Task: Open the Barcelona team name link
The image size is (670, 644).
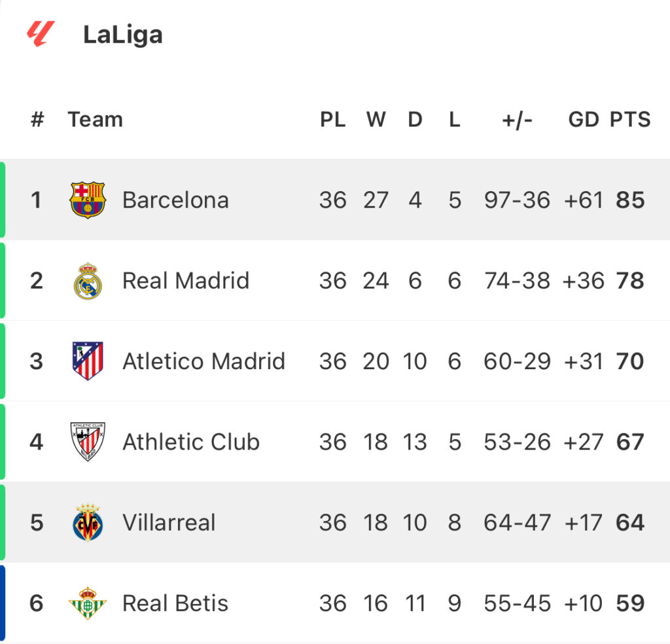Action: [175, 200]
